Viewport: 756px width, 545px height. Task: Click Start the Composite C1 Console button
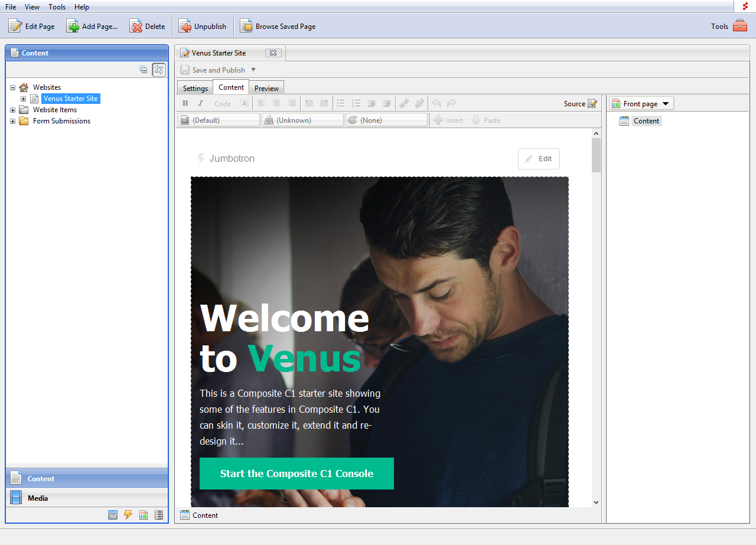tap(296, 474)
